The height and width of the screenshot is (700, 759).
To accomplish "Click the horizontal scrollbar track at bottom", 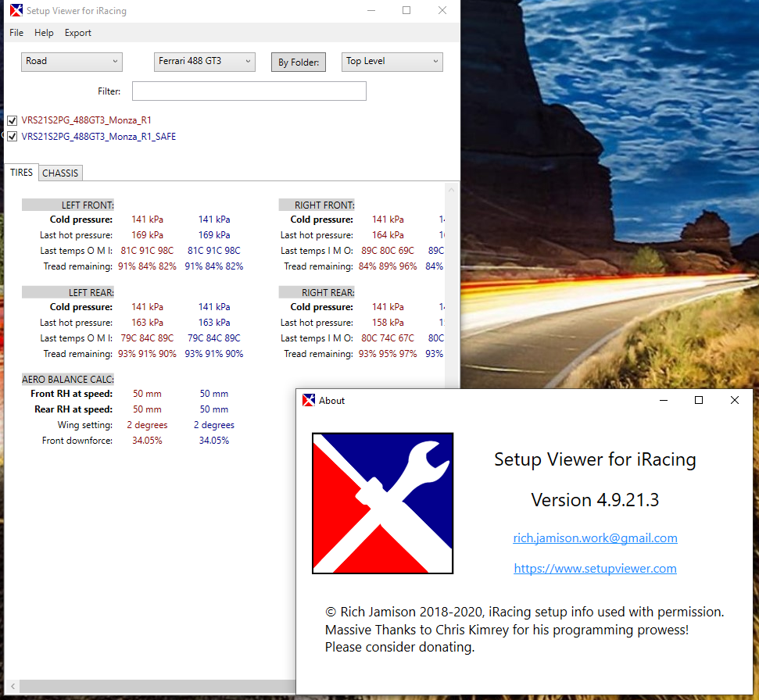I will point(157,686).
